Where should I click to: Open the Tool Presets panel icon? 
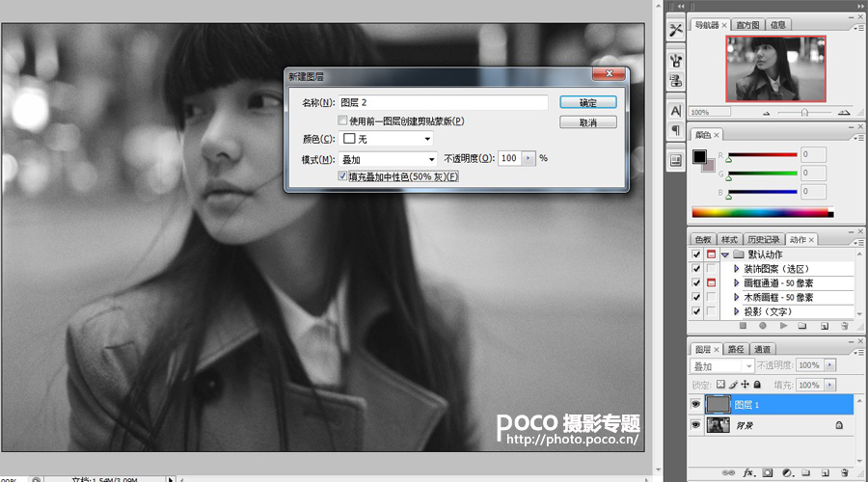(675, 30)
